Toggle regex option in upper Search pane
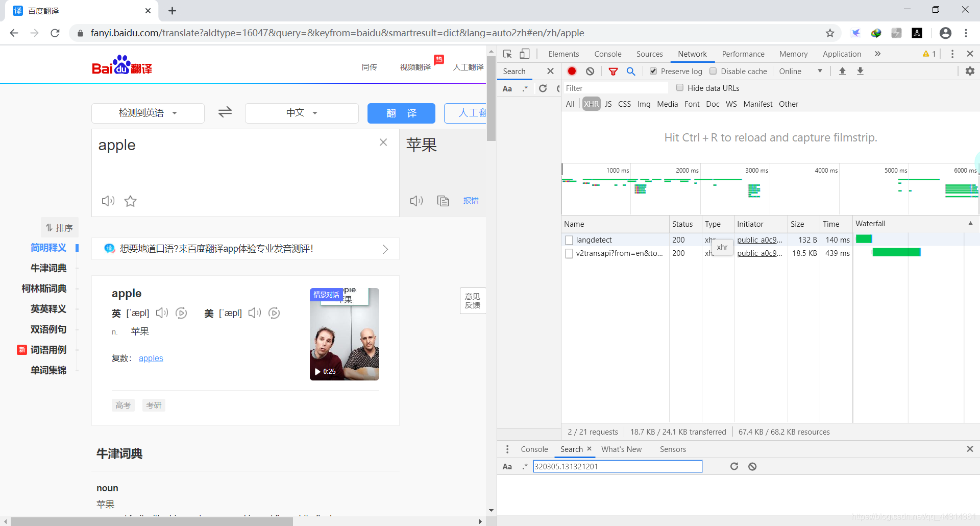The image size is (980, 526). click(x=525, y=89)
